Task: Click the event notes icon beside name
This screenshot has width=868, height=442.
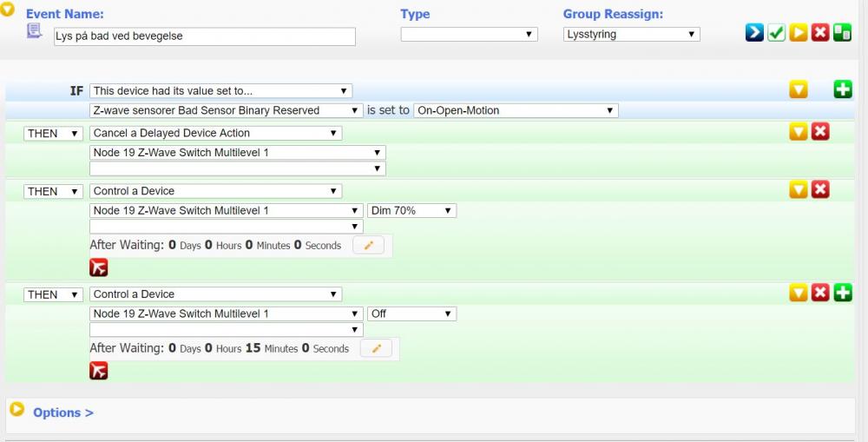Action: coord(35,31)
